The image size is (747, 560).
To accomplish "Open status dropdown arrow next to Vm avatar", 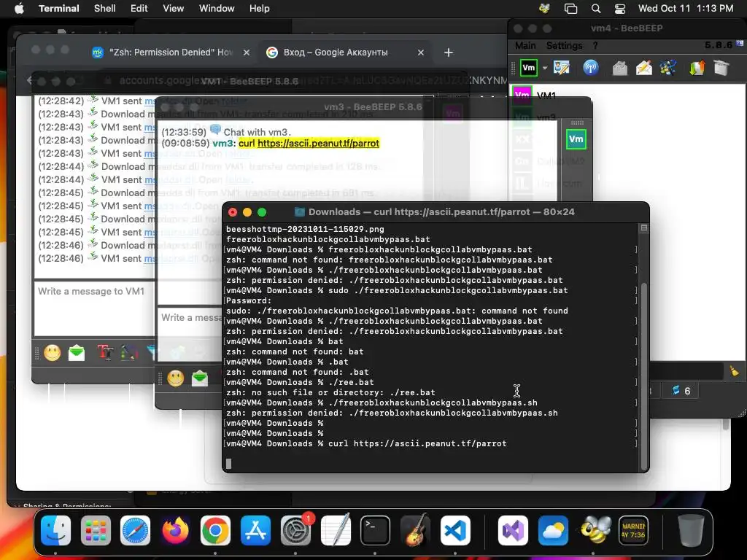I will pyautogui.click(x=544, y=68).
